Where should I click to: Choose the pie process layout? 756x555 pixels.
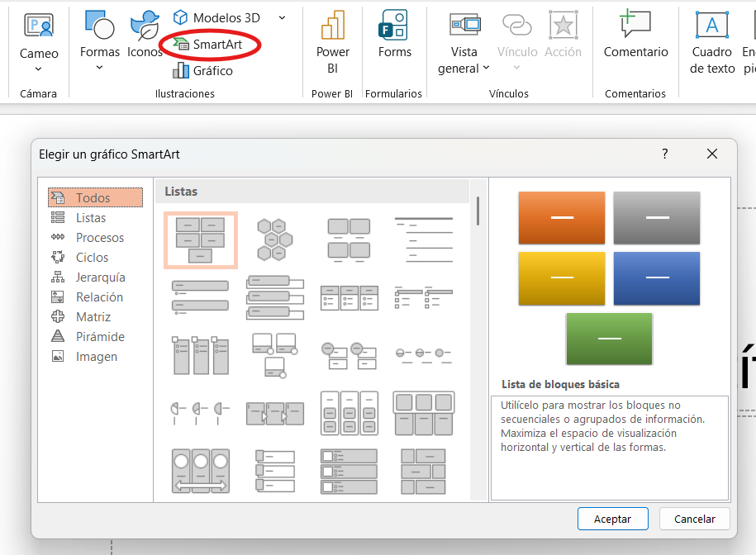[x=201, y=413]
